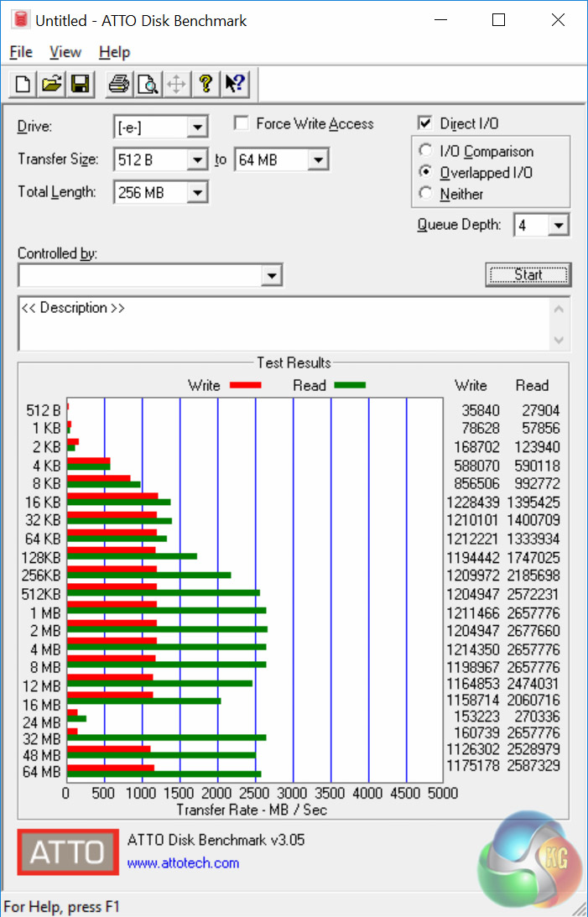Viewport: 588px width, 917px height.
Task: Uncheck the Direct I/O checkbox
Action: pyautogui.click(x=425, y=122)
